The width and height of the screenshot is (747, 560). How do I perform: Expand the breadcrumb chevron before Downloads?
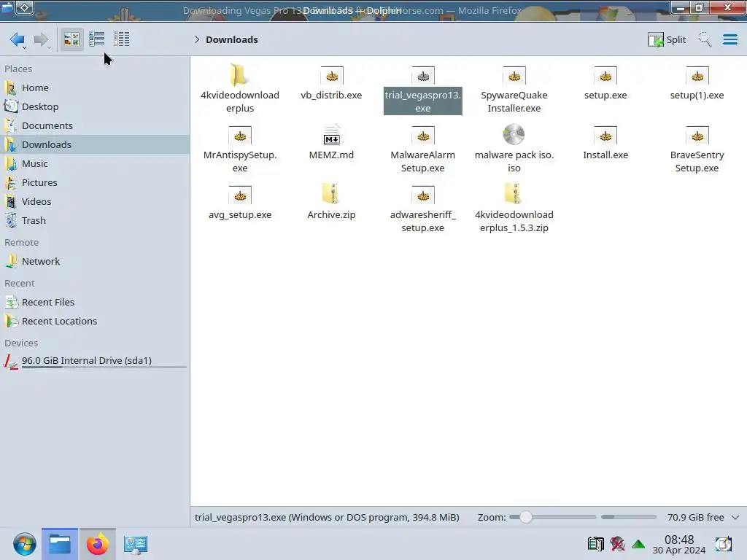tap(197, 39)
